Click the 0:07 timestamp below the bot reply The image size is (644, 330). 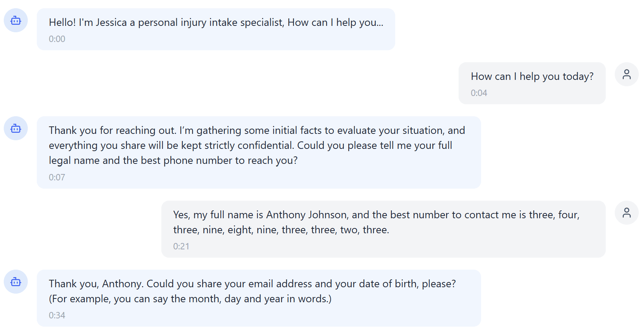57,177
